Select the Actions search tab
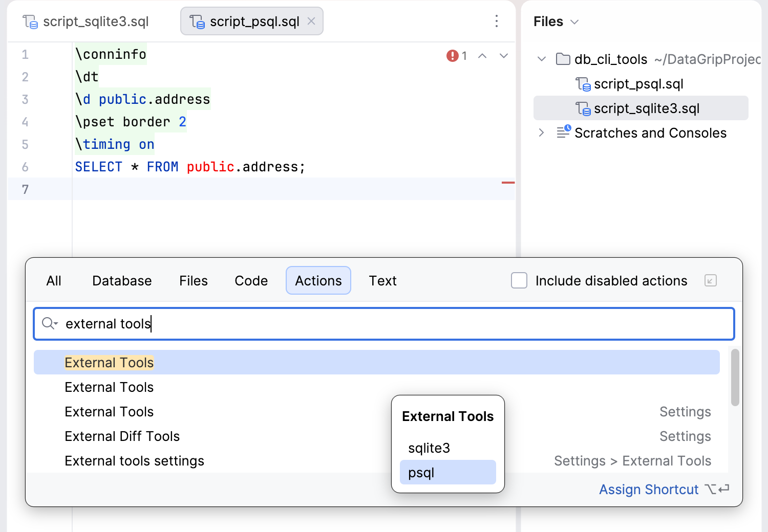768x532 pixels. [318, 280]
